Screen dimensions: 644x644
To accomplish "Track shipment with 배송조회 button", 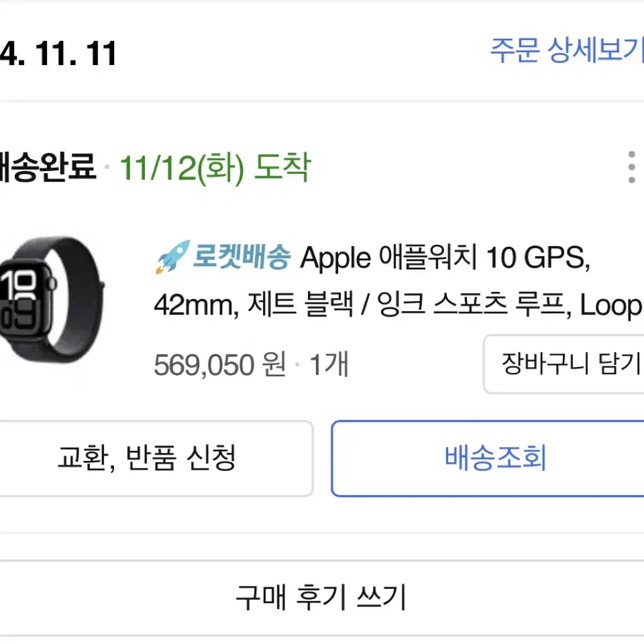I will point(488,458).
